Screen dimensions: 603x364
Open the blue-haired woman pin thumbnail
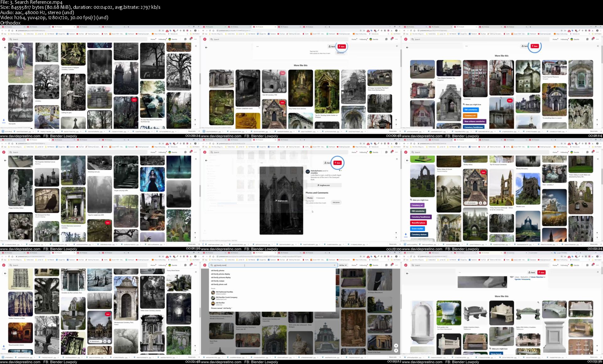152,179
